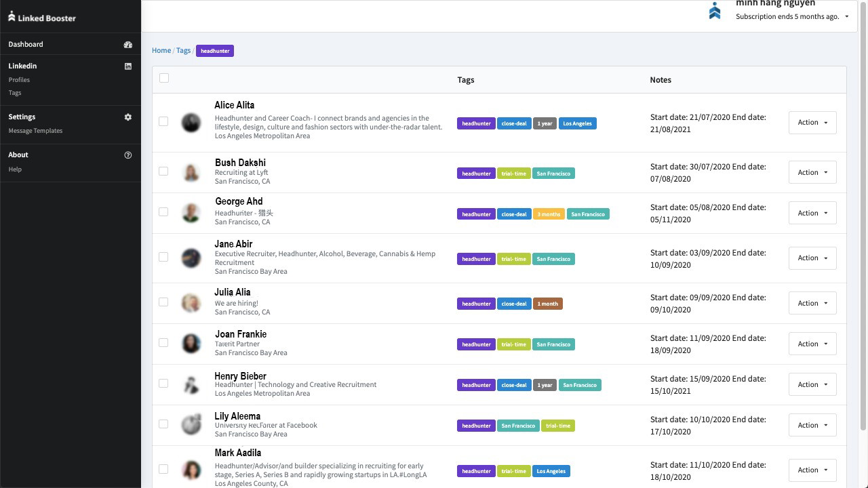
Task: Click the LinkedIn icon in sidebar
Action: pos(127,66)
